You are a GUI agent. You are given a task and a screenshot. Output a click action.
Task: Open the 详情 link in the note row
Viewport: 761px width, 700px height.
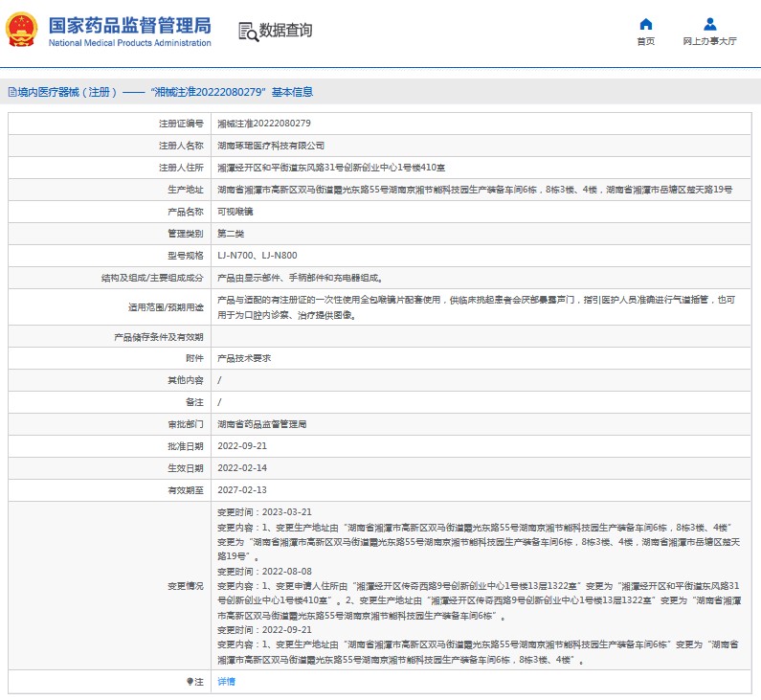226,682
